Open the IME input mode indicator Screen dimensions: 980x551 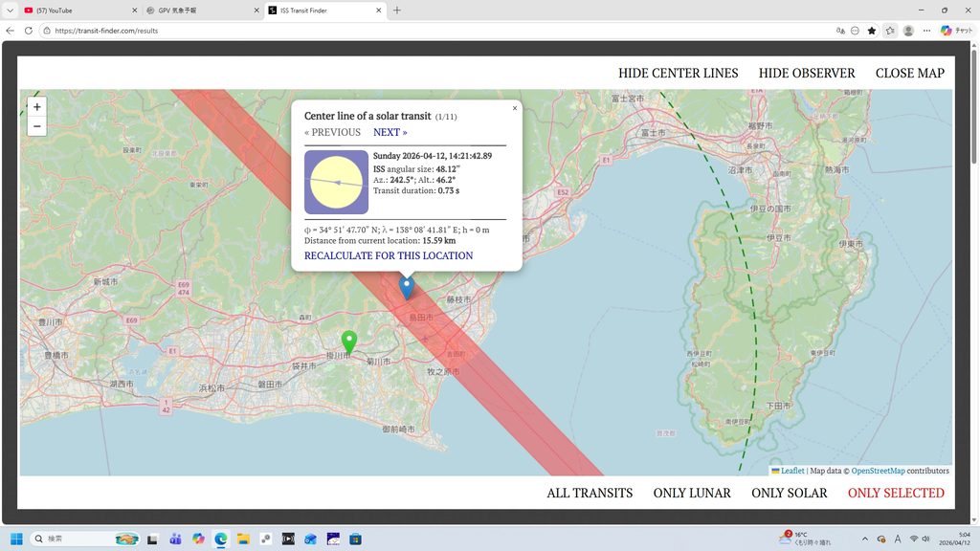898,539
